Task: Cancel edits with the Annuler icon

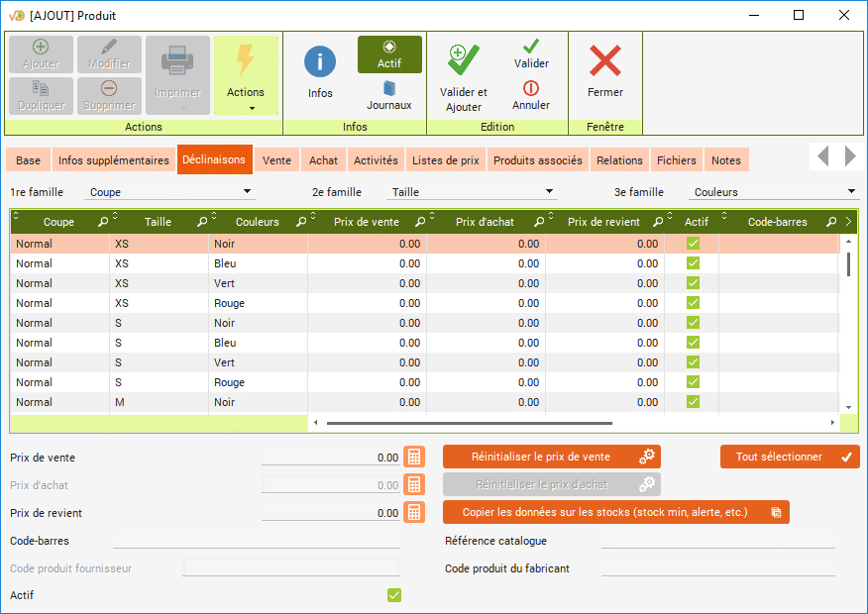Action: click(531, 88)
